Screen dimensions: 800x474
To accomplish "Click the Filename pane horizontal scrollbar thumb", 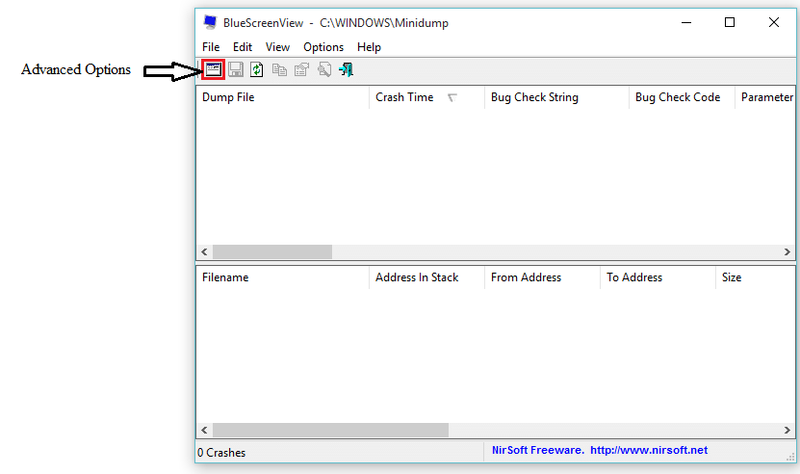I will click(x=331, y=430).
